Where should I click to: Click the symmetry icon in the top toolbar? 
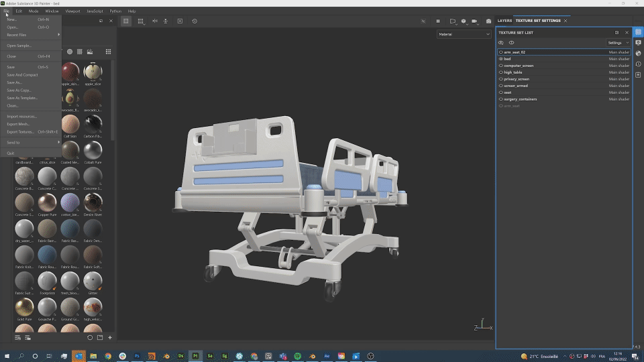155,21
